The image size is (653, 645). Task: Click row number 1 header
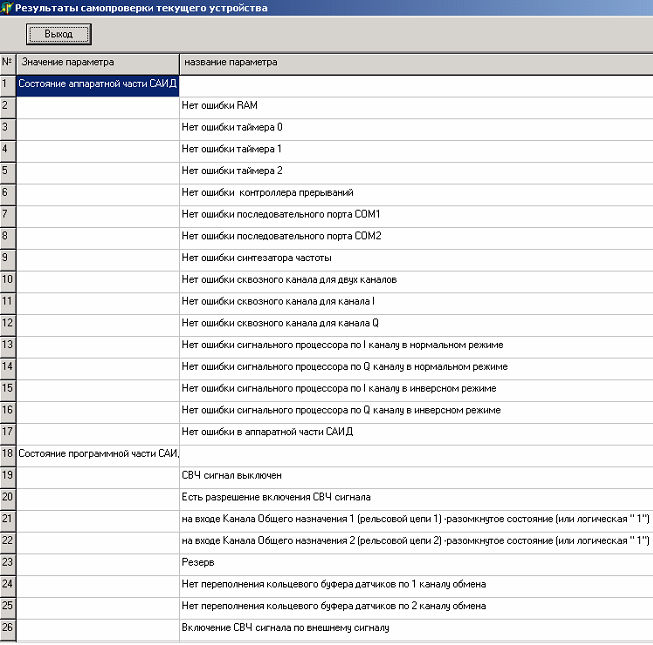pos(7,86)
